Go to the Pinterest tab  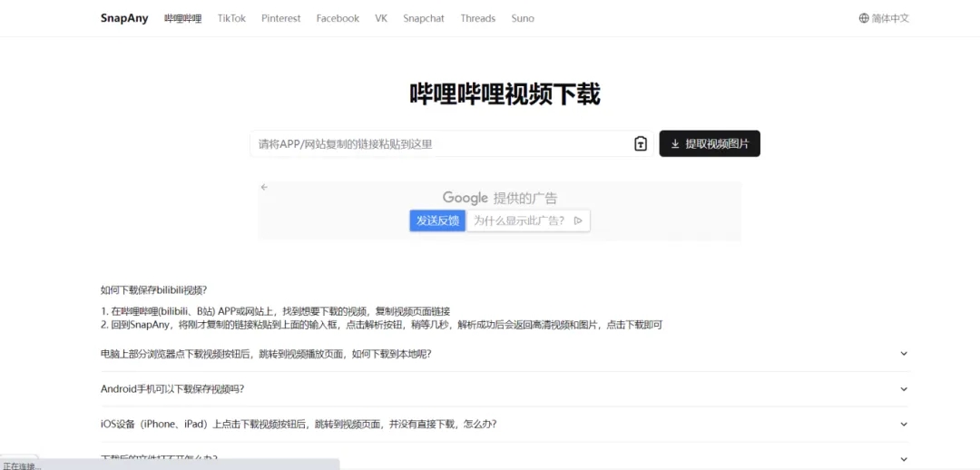click(280, 18)
